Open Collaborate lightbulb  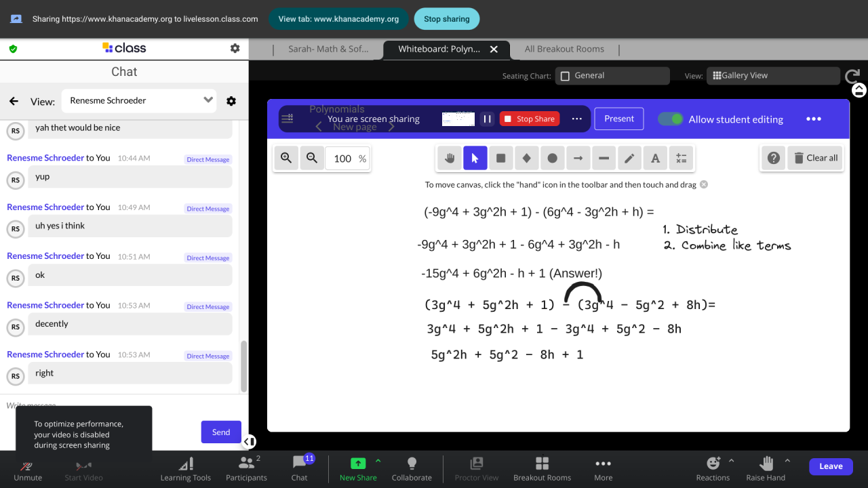coord(412,469)
